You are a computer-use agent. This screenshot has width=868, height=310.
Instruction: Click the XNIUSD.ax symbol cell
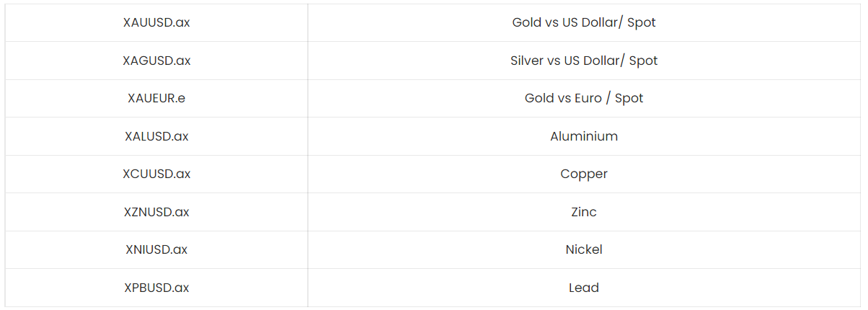click(156, 249)
